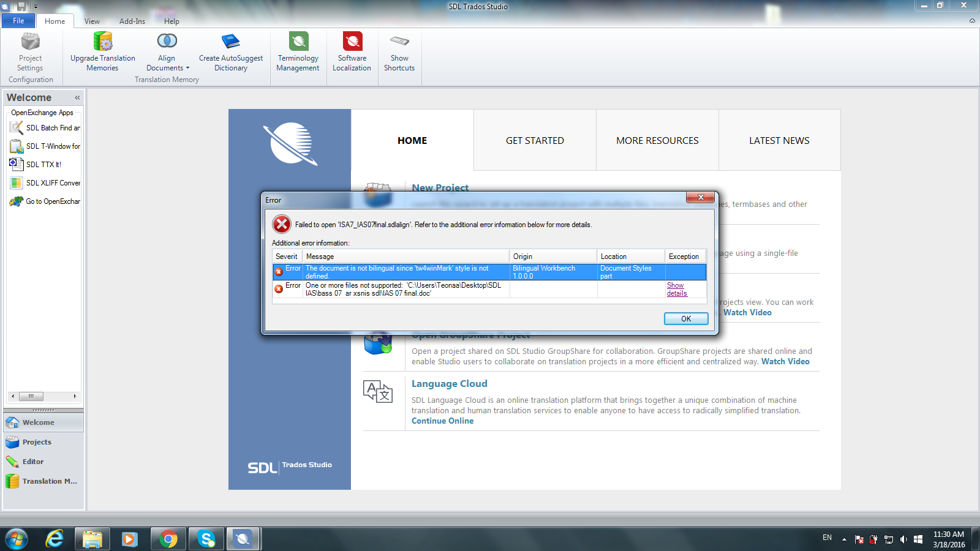
Task: Click OK in the Error dialog
Action: (x=686, y=318)
